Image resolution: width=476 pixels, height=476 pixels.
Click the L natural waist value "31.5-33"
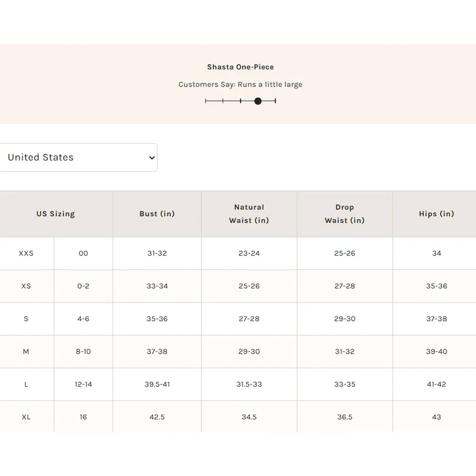coord(249,384)
